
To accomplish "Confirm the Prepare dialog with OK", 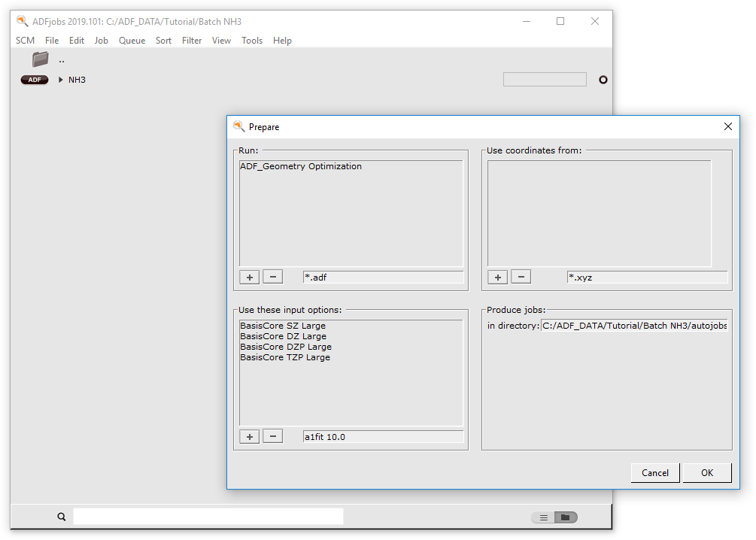I will tap(706, 472).
